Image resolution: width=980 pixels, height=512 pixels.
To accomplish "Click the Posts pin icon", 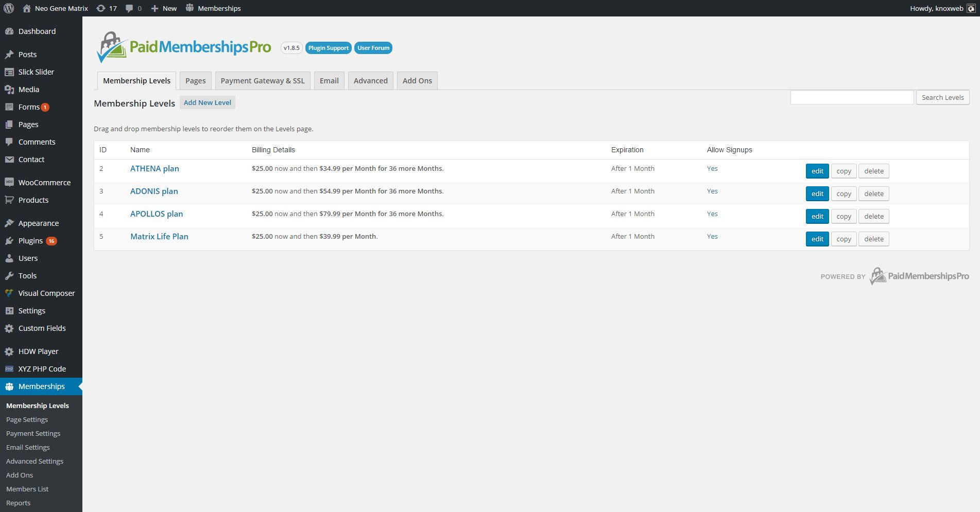I will (9, 55).
